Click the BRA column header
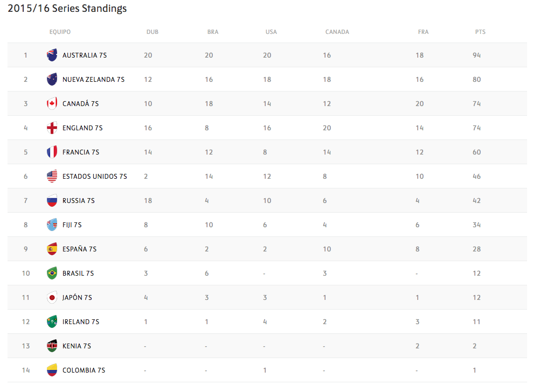This screenshot has height=392, width=533. pyautogui.click(x=213, y=32)
